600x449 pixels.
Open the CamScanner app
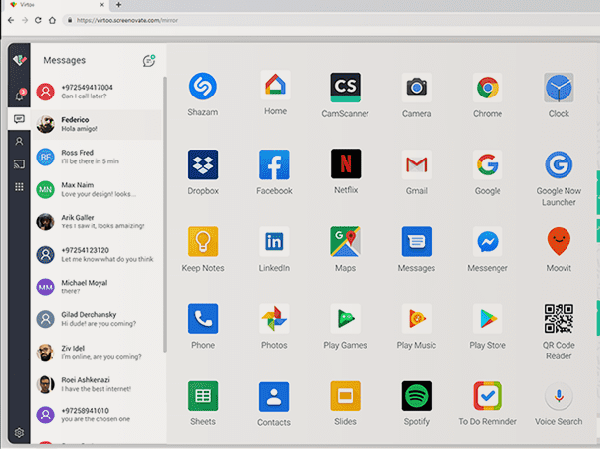345,87
